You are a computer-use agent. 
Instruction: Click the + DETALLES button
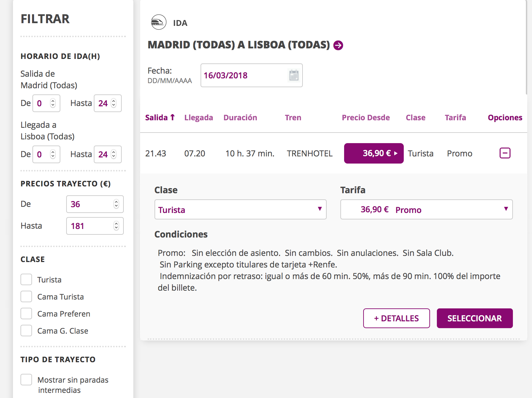click(396, 318)
